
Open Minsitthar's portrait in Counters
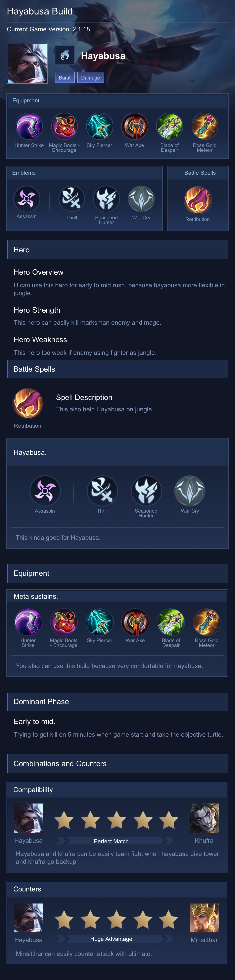tap(204, 918)
